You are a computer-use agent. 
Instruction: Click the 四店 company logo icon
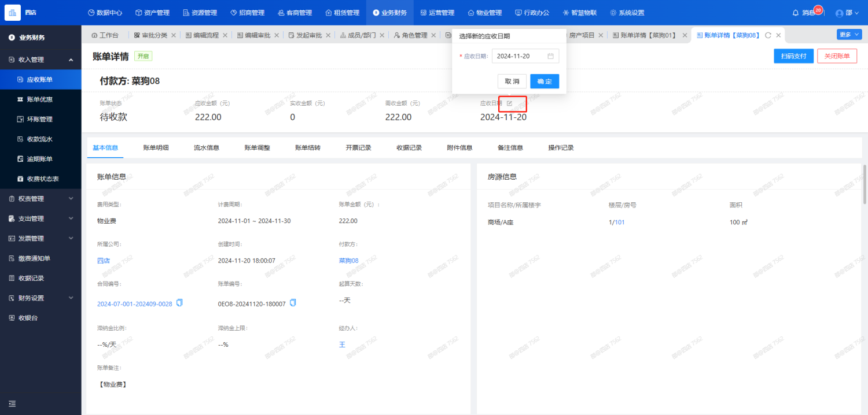point(13,13)
